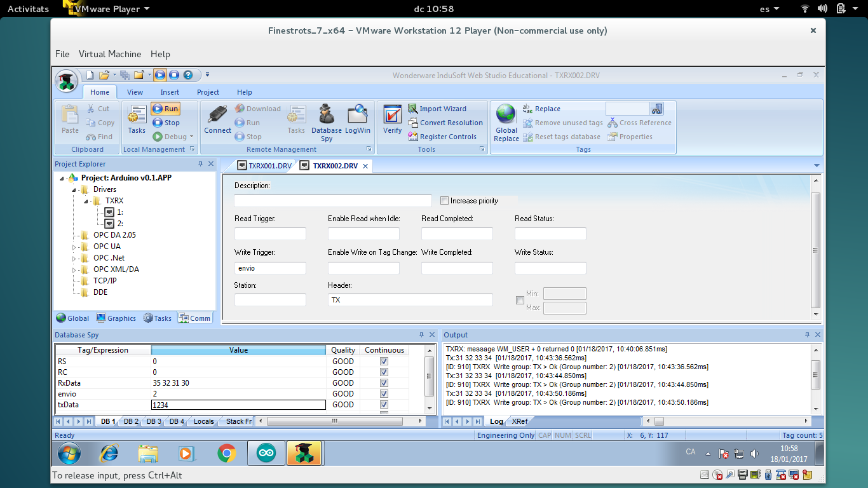Open Register Controls tool

442,137
